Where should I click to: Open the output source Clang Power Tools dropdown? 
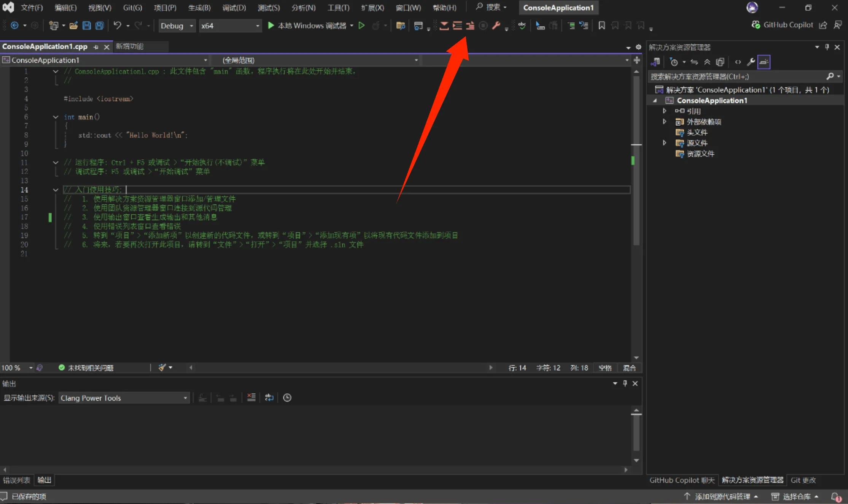click(124, 398)
